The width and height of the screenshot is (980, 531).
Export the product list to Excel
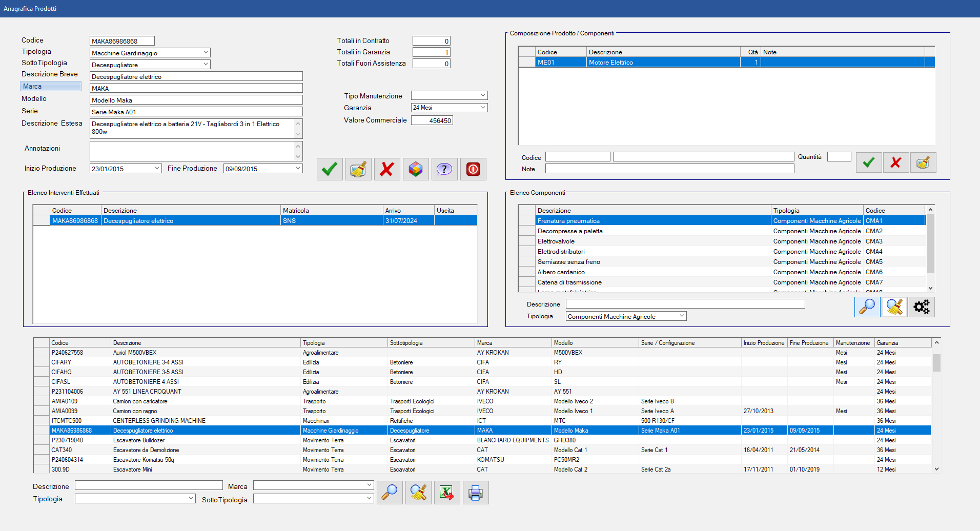tap(446, 493)
